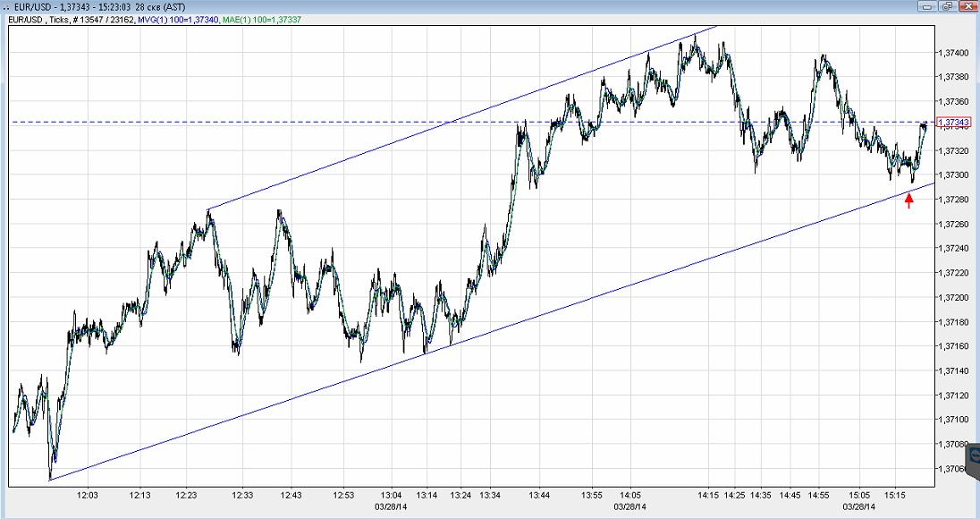Select the MAE(1) 100=1,37337 indicator label
This screenshot has width=980, height=519.
pyautogui.click(x=262, y=20)
